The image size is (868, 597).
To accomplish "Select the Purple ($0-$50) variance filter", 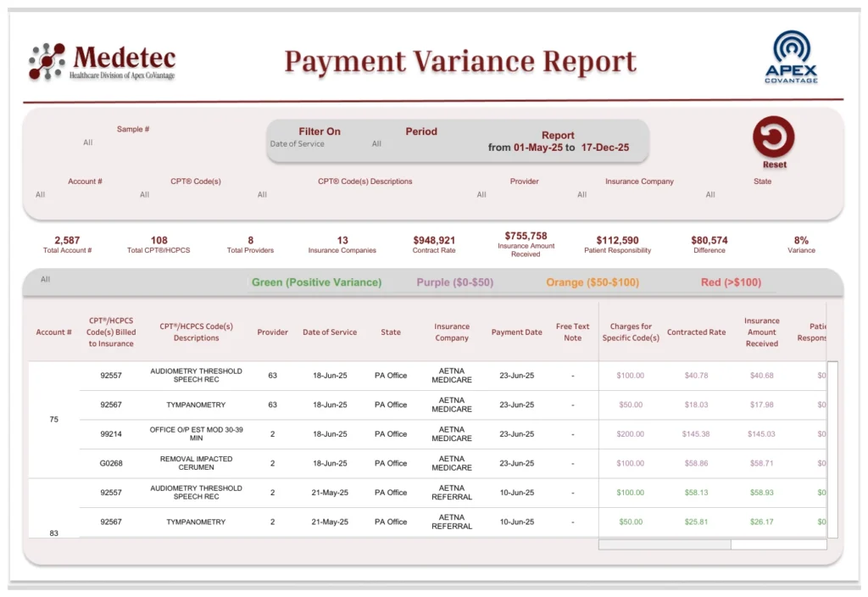I will point(456,282).
